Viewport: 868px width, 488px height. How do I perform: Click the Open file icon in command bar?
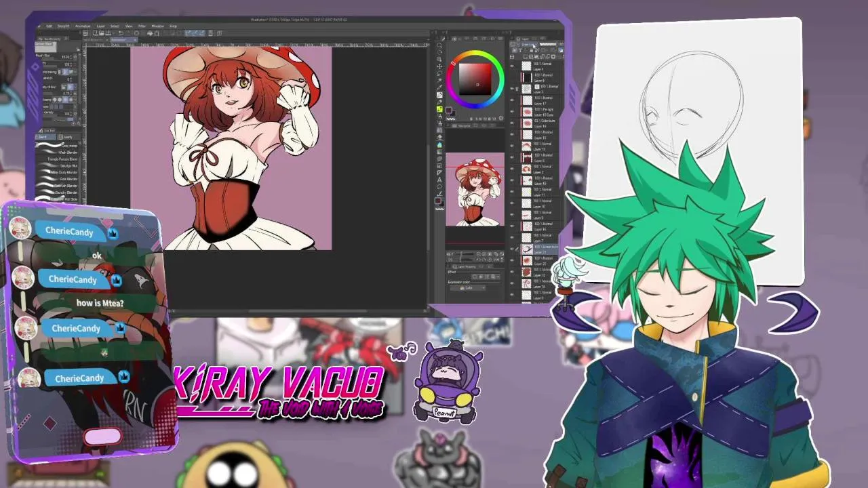(x=102, y=33)
